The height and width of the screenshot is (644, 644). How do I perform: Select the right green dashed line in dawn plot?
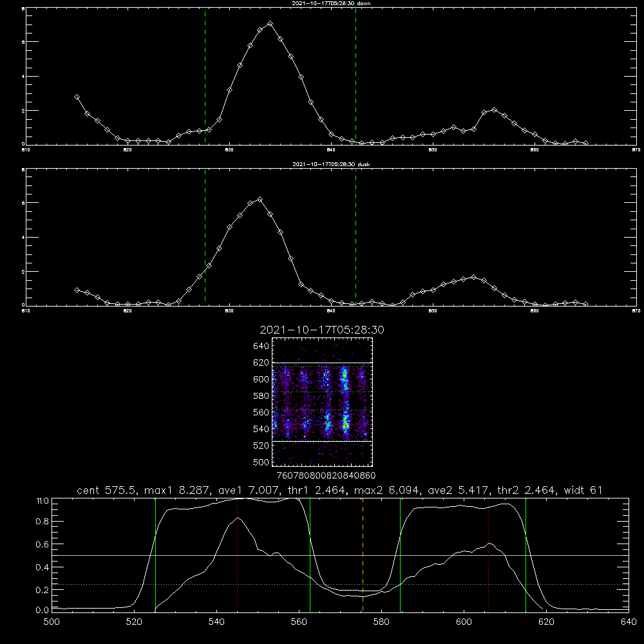tap(355, 77)
